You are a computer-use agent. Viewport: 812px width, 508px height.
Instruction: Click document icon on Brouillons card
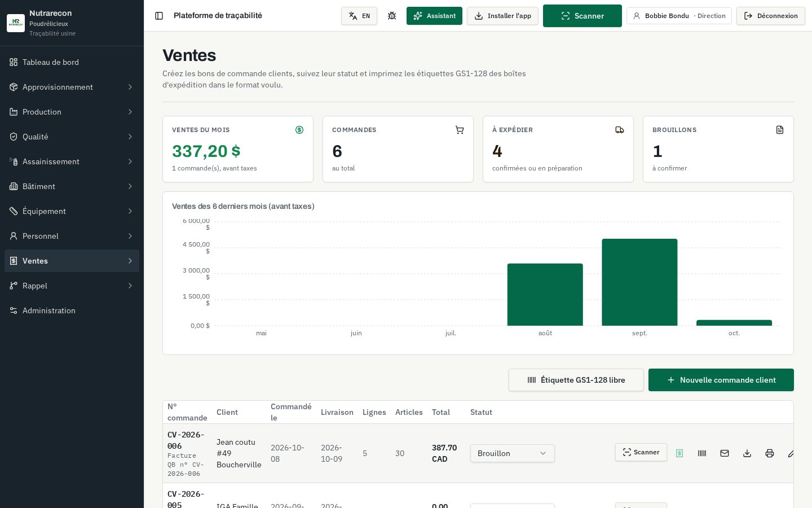[780, 130]
